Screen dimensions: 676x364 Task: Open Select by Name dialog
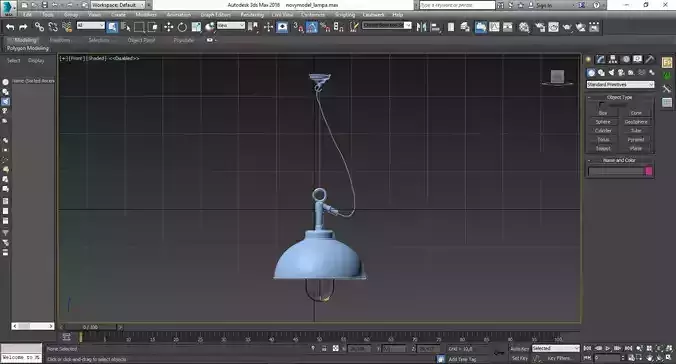(125, 27)
